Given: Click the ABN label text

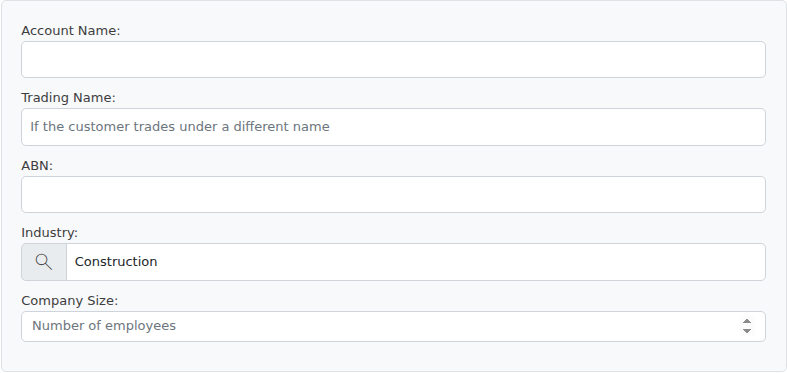Looking at the screenshot, I should [x=37, y=166].
